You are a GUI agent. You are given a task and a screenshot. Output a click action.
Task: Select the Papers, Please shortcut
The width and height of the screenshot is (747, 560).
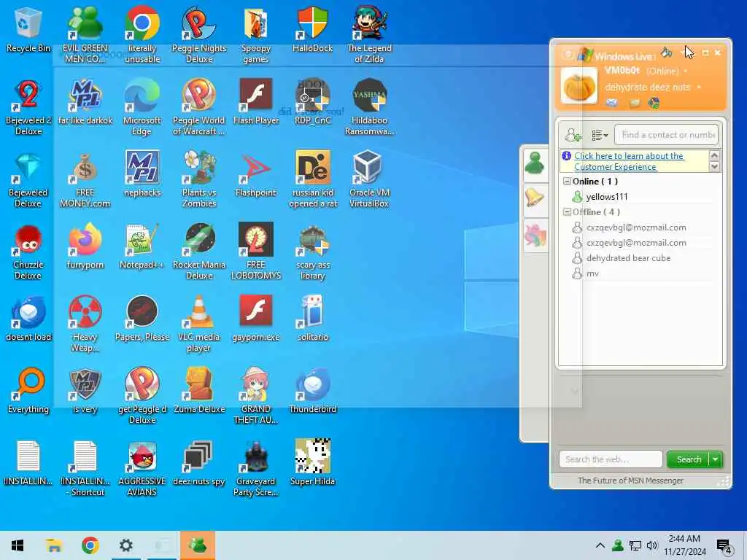(x=142, y=319)
